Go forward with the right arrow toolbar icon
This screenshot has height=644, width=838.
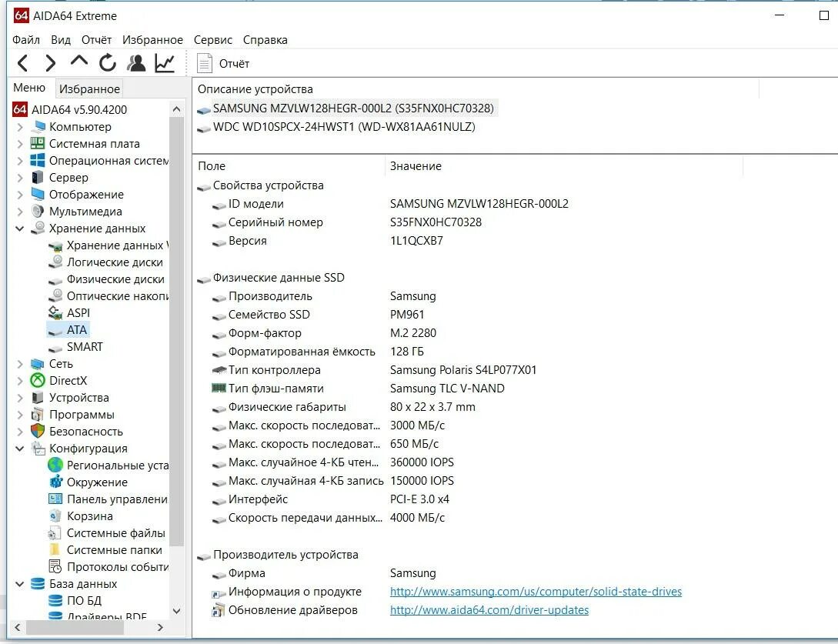point(50,63)
